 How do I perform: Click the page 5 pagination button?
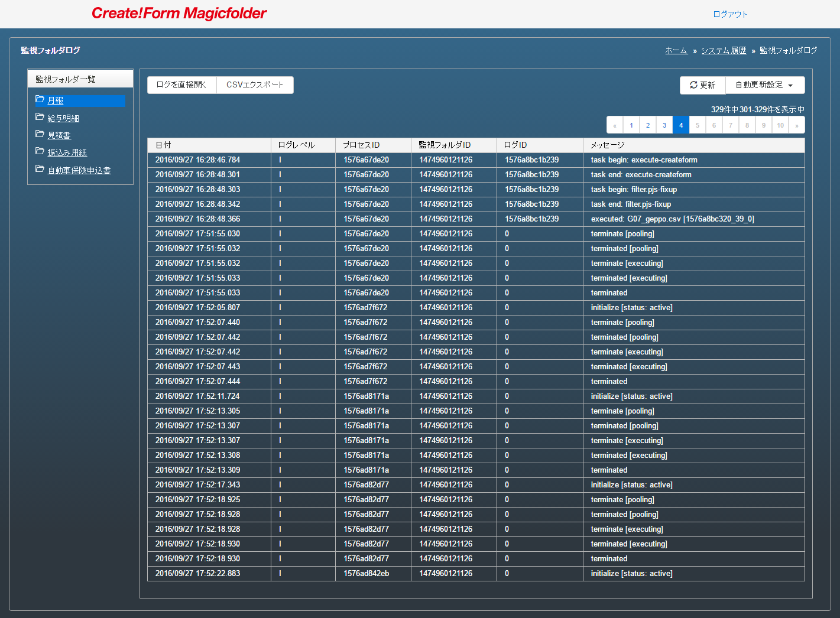pyautogui.click(x=698, y=125)
